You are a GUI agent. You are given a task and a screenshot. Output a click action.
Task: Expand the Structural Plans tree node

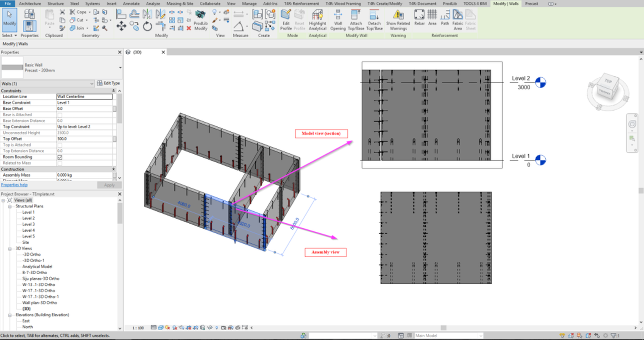coord(9,206)
